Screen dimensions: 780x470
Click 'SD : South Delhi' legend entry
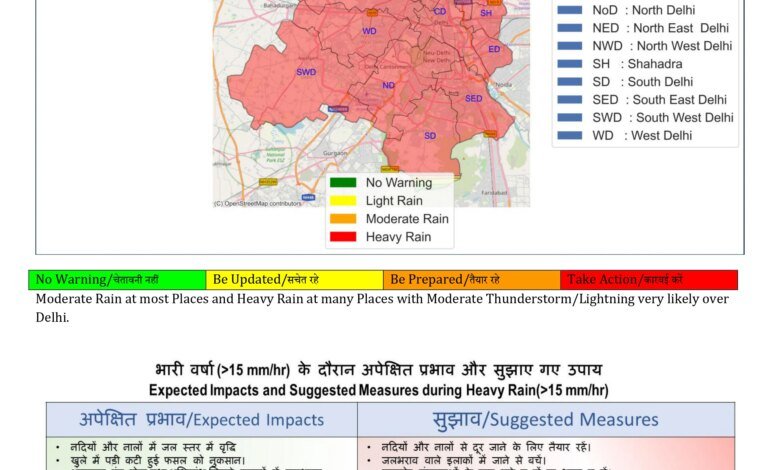pos(642,82)
